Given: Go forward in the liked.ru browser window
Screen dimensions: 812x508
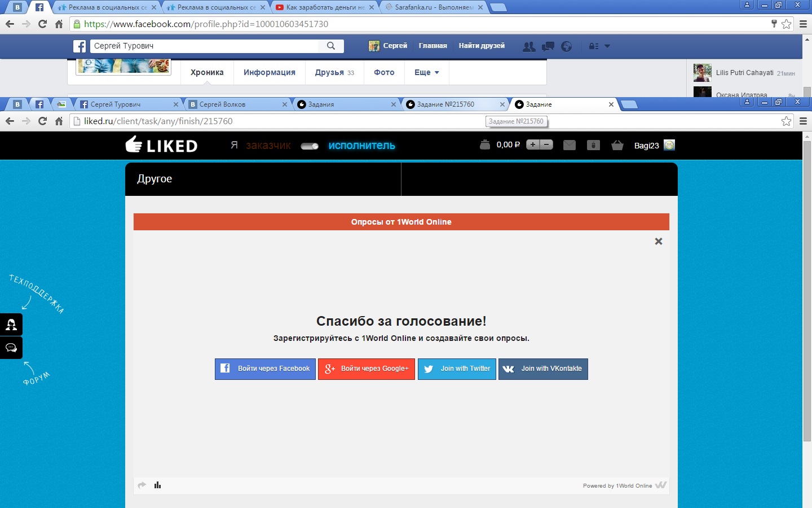Looking at the screenshot, I should click(26, 121).
